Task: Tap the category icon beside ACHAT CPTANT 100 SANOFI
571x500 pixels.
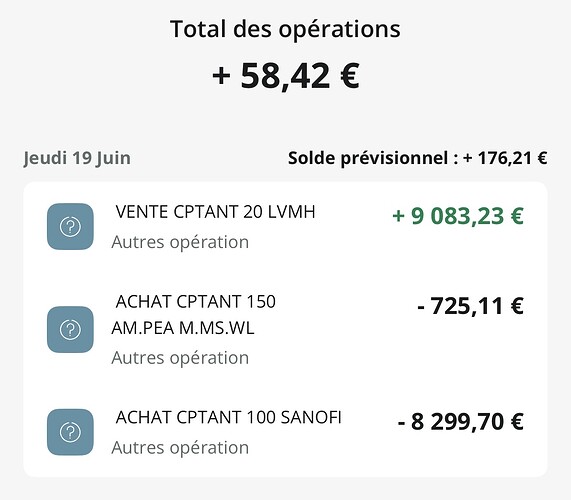Action: coord(70,432)
